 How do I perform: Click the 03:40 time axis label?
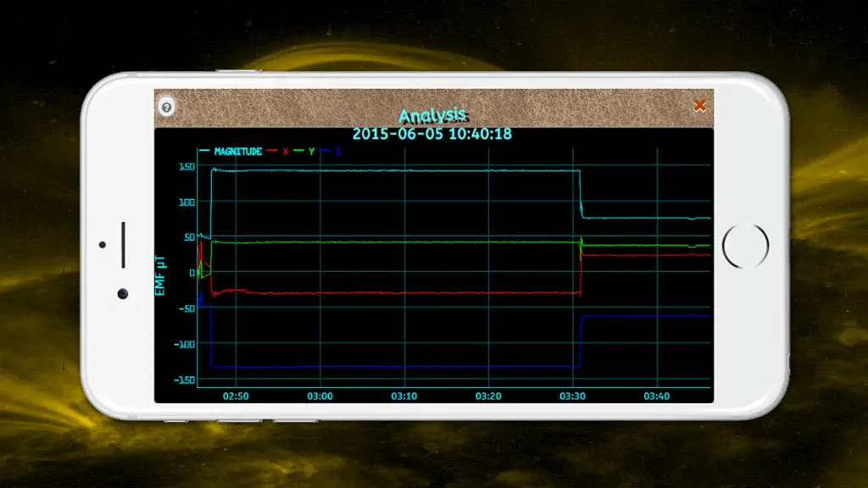coord(657,396)
